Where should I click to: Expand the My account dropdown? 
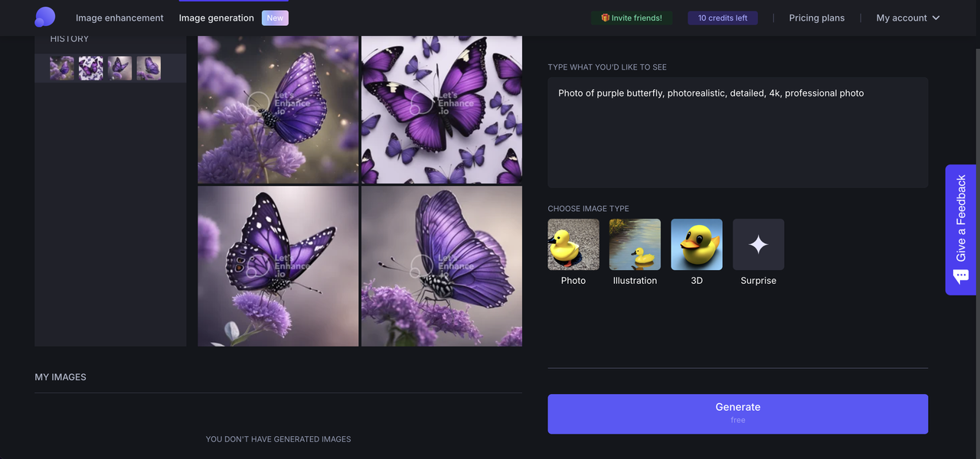(908, 18)
